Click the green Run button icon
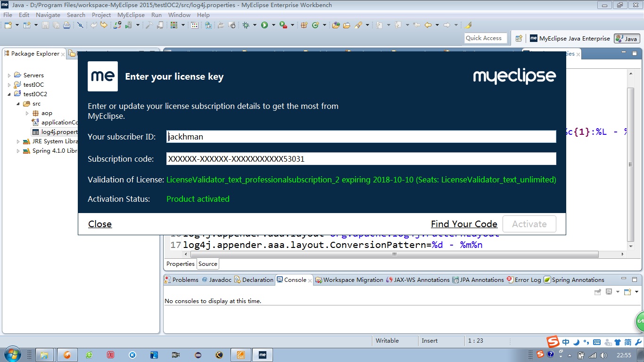 (264, 25)
